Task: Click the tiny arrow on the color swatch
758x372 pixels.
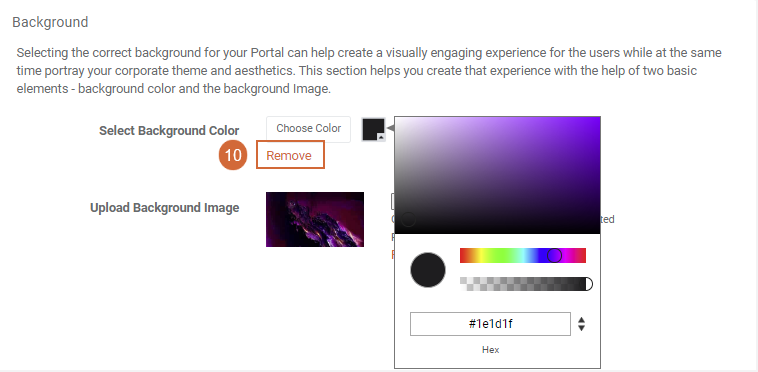Action: tap(381, 138)
